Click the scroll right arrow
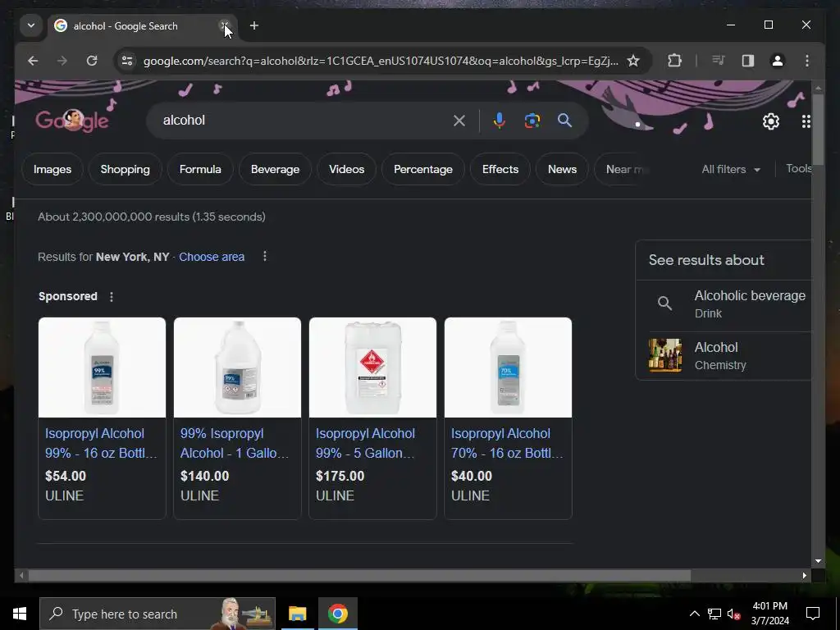840x630 pixels. tap(805, 576)
